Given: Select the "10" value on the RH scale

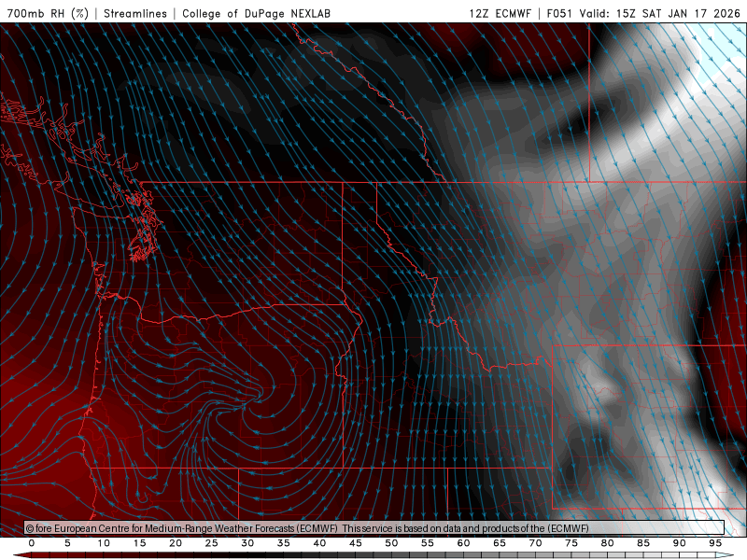Looking at the screenshot, I should click(x=104, y=543).
